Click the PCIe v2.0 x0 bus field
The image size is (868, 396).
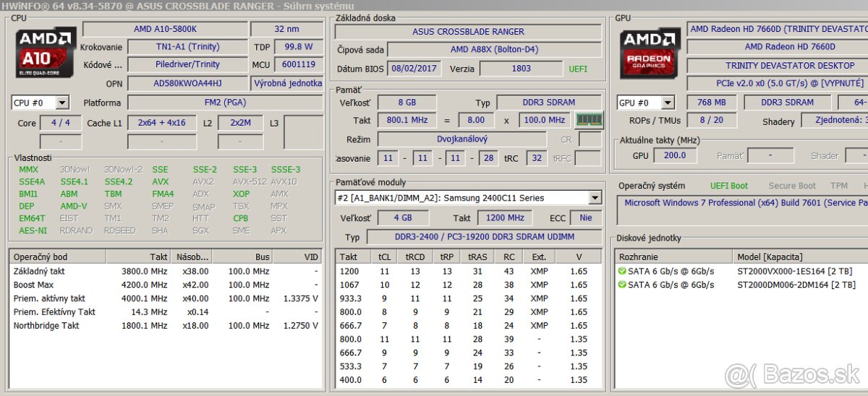(x=777, y=84)
